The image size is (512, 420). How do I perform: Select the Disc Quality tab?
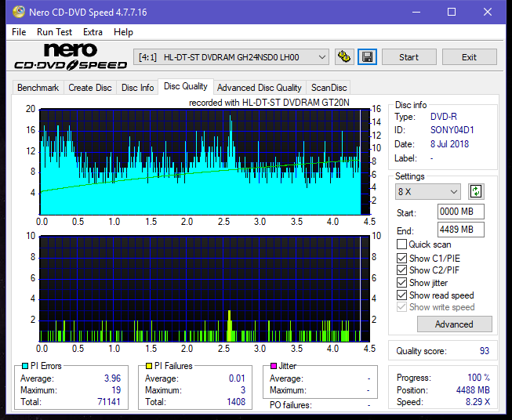click(186, 86)
